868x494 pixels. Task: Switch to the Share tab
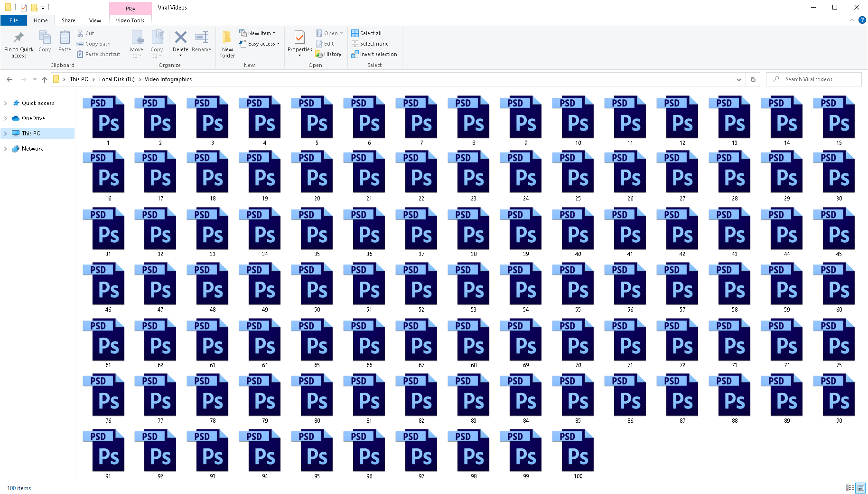pyautogui.click(x=68, y=20)
